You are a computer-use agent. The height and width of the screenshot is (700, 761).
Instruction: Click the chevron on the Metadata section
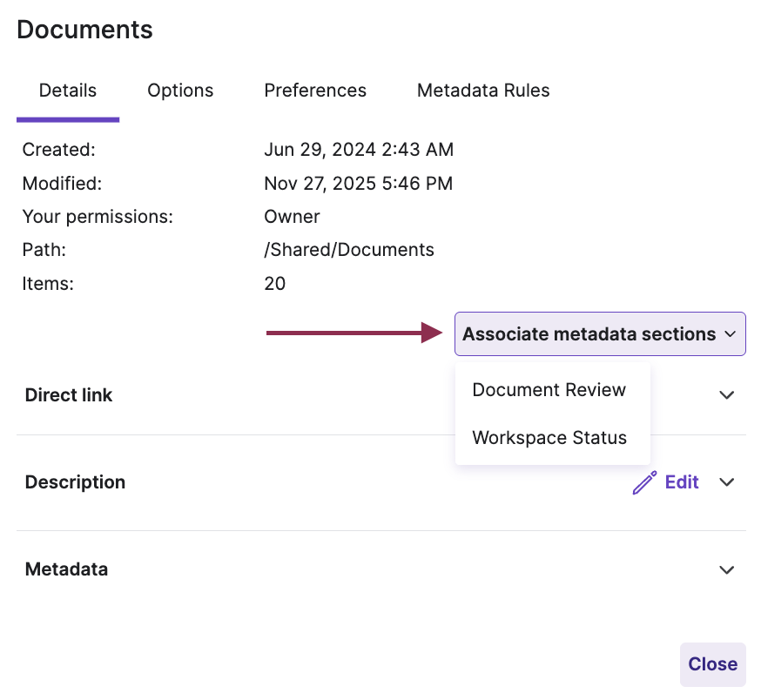[727, 569]
